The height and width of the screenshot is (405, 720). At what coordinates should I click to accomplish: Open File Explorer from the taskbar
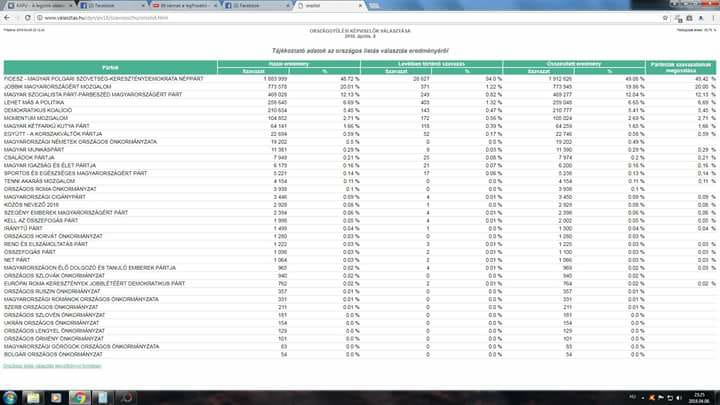tap(33, 398)
